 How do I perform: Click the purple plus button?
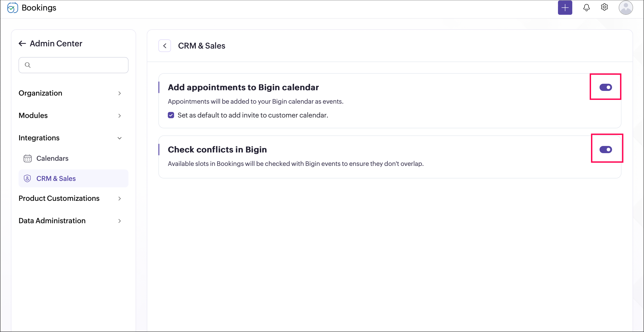[x=565, y=8]
